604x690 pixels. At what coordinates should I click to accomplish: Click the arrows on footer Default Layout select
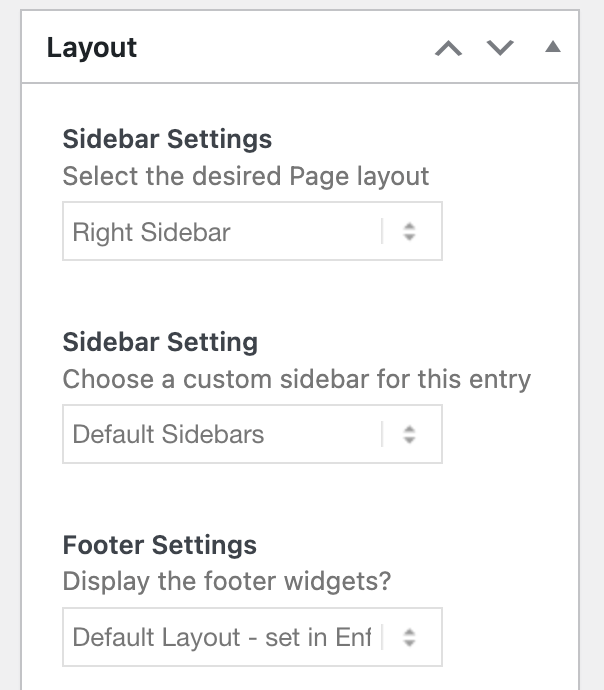click(x=409, y=637)
